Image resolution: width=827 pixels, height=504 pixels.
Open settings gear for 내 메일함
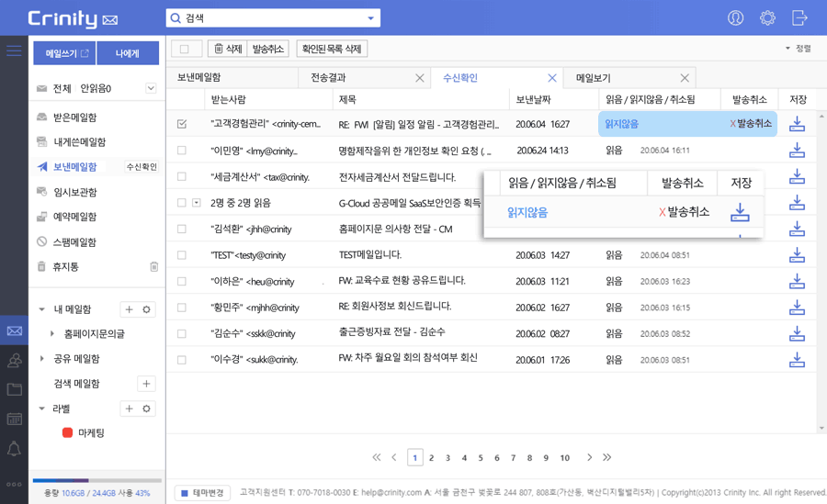pyautogui.click(x=147, y=309)
